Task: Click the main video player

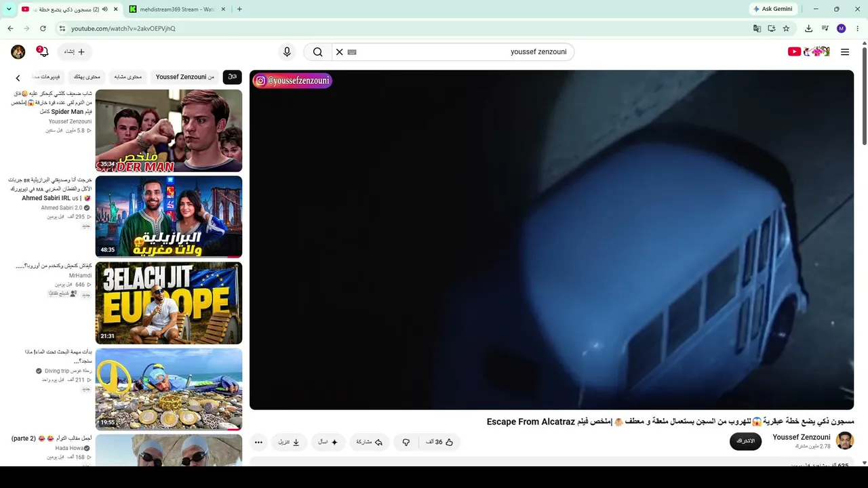Action: pos(551,240)
